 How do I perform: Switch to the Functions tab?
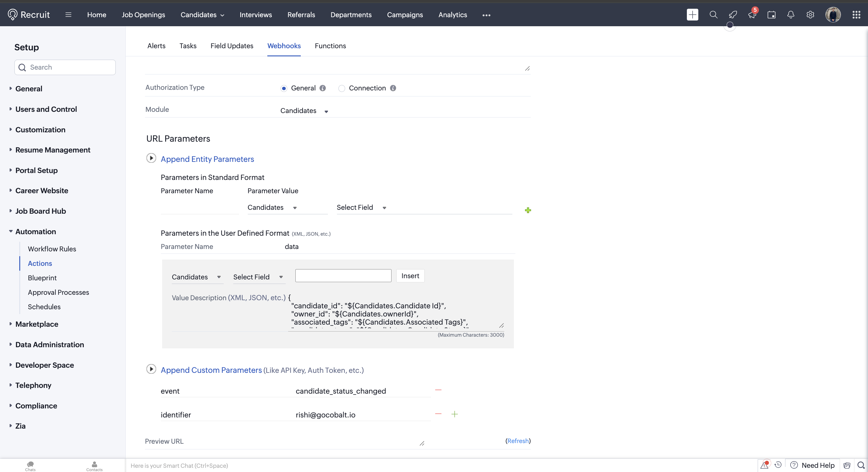(330, 46)
